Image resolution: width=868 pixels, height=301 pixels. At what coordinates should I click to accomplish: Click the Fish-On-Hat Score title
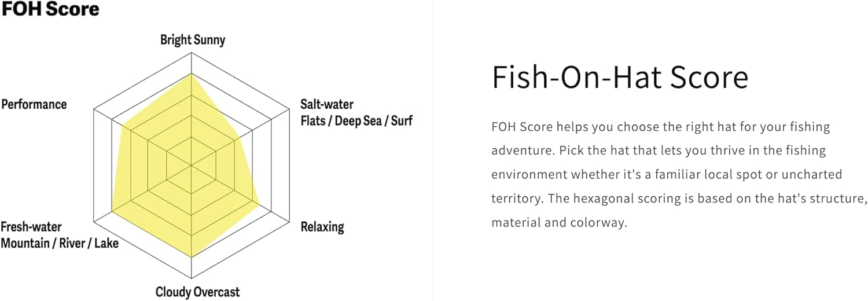[x=620, y=78]
